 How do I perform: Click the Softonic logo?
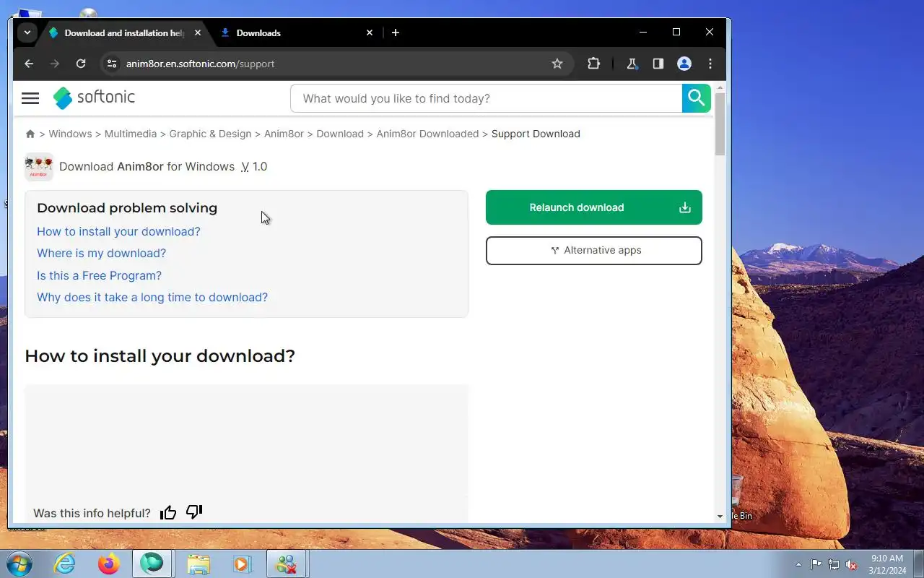pyautogui.click(x=94, y=98)
